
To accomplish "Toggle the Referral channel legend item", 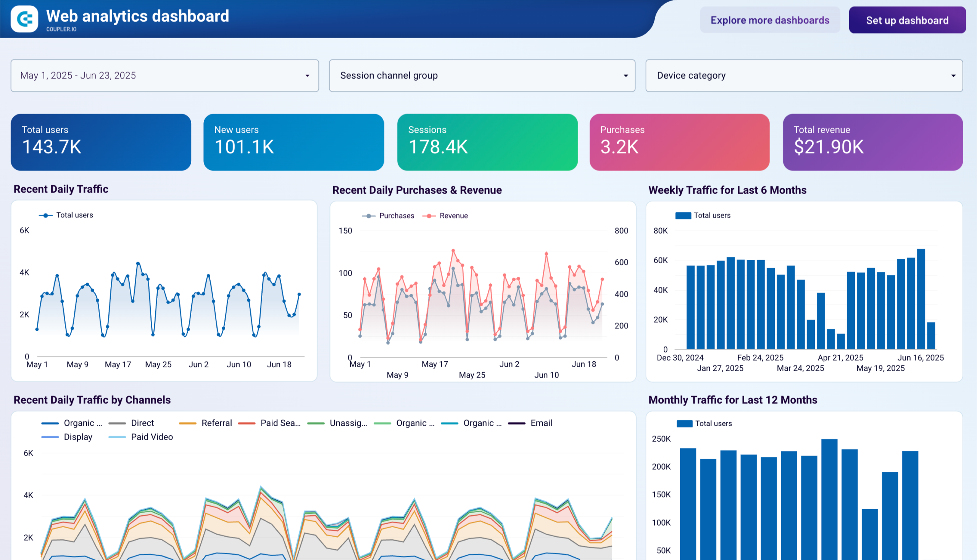I will click(205, 423).
